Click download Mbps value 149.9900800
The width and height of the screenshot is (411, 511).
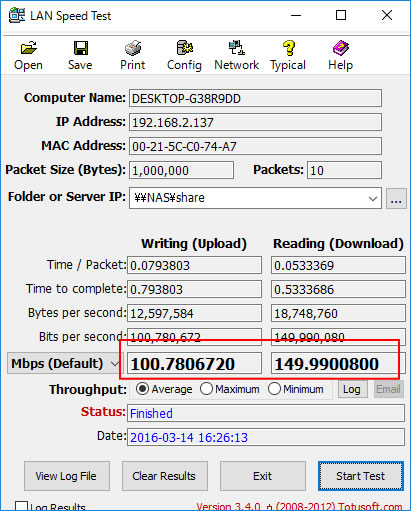[338, 363]
